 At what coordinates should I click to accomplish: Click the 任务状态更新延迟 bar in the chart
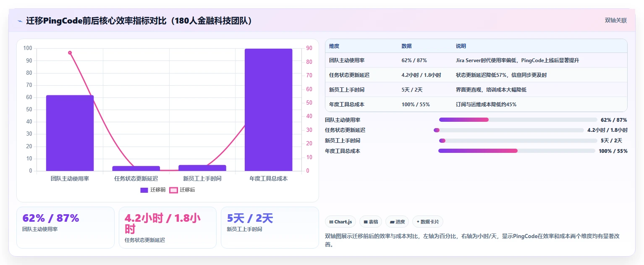(136, 168)
